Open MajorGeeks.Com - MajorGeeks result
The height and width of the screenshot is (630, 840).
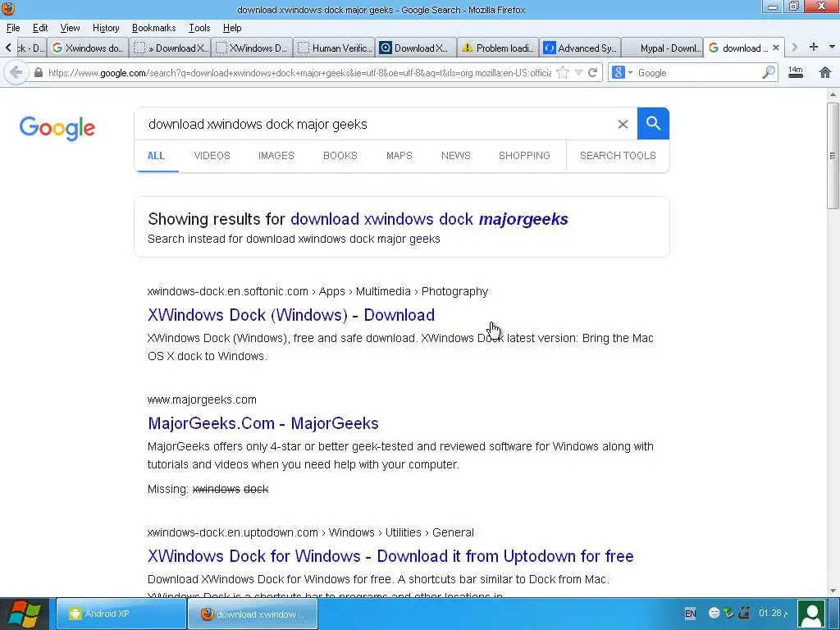click(x=263, y=423)
